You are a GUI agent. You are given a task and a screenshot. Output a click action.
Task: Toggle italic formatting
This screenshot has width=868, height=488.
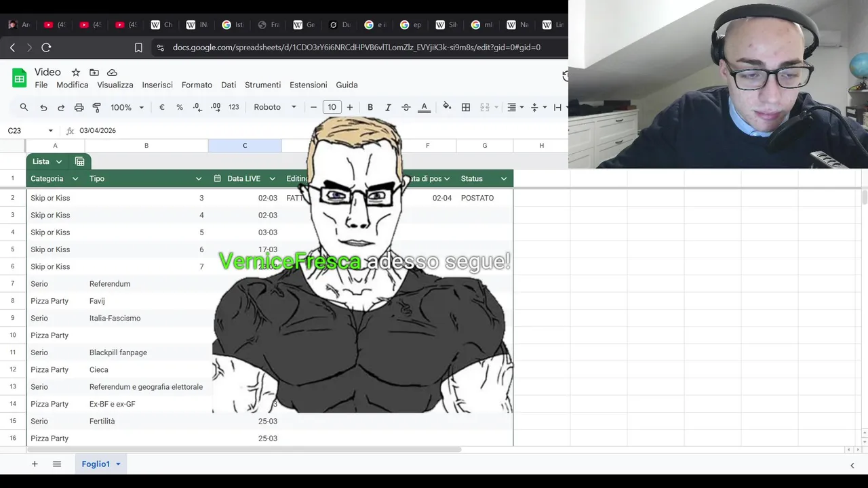pyautogui.click(x=388, y=107)
